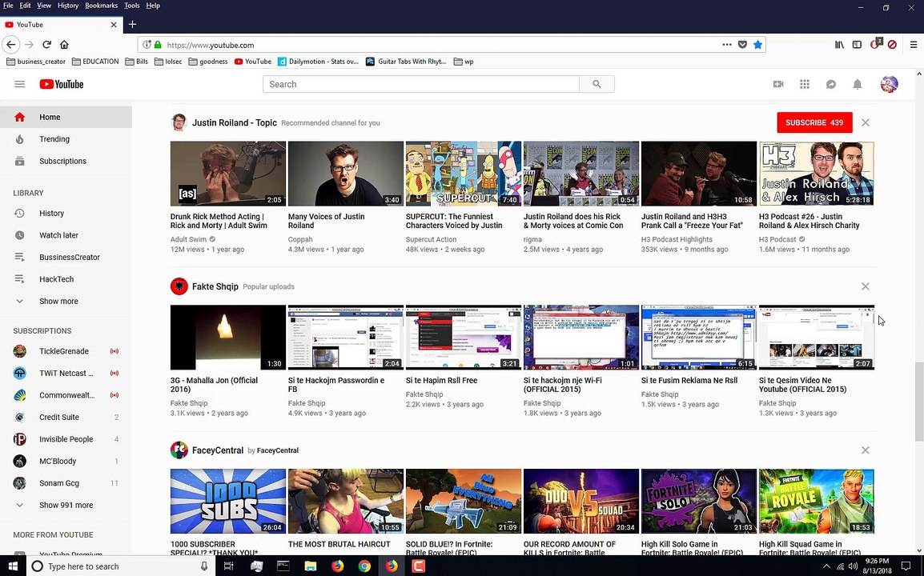The height and width of the screenshot is (576, 924).
Task: Open the account avatar menu
Action: 890,84
